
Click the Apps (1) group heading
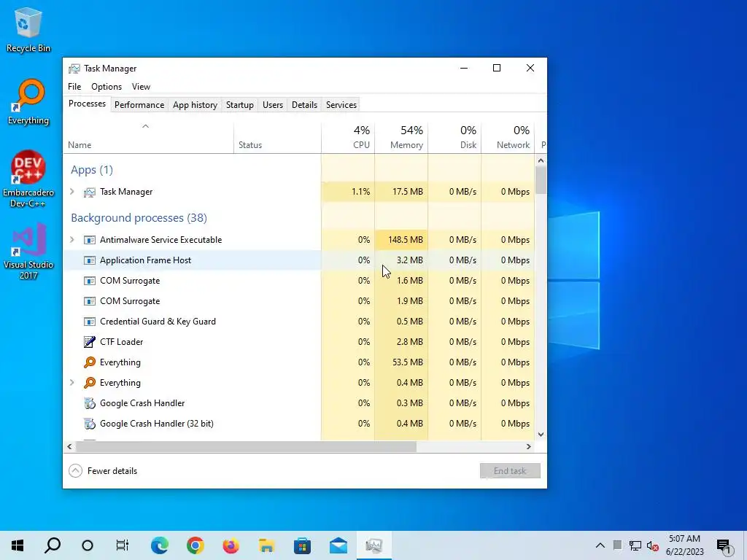92,170
